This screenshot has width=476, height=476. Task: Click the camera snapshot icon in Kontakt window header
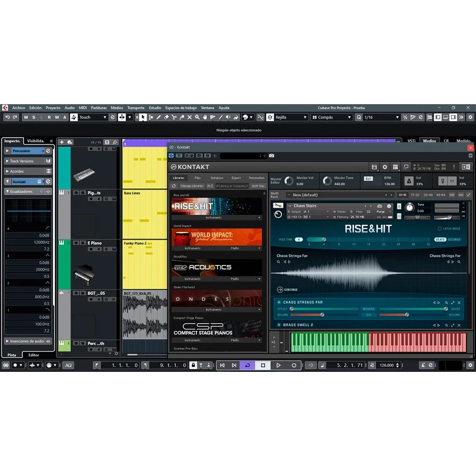[x=271, y=156]
